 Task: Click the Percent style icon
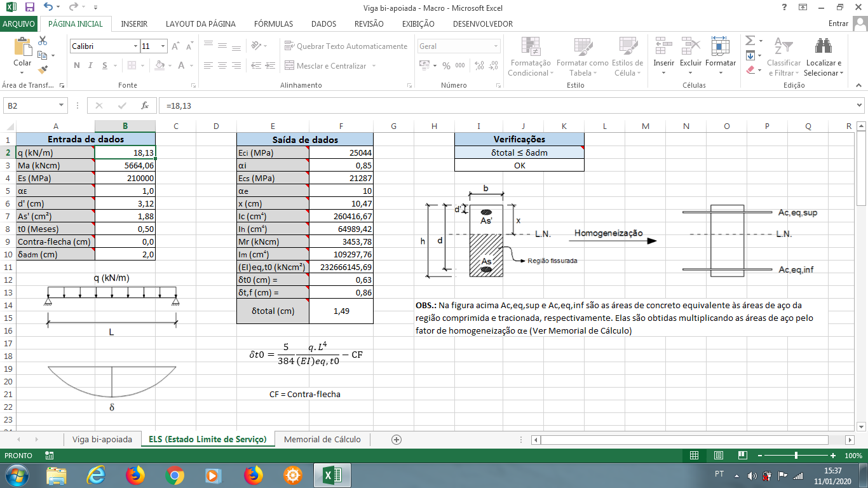(446, 65)
